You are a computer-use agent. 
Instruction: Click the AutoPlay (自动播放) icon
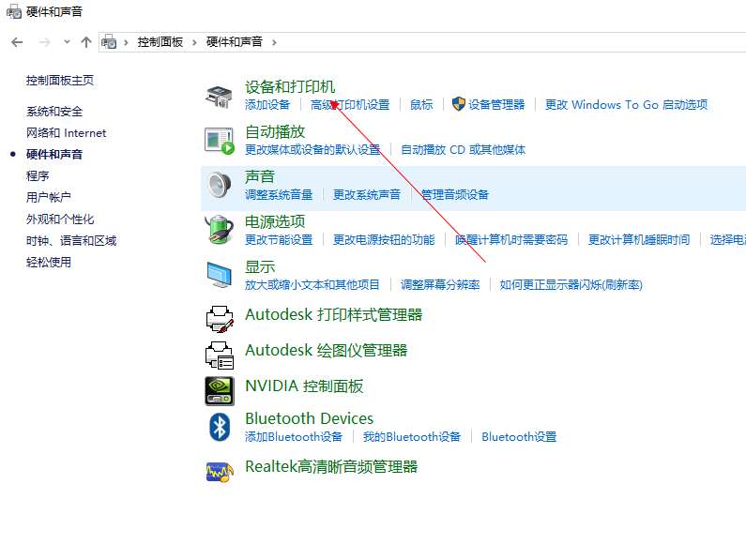[220, 142]
